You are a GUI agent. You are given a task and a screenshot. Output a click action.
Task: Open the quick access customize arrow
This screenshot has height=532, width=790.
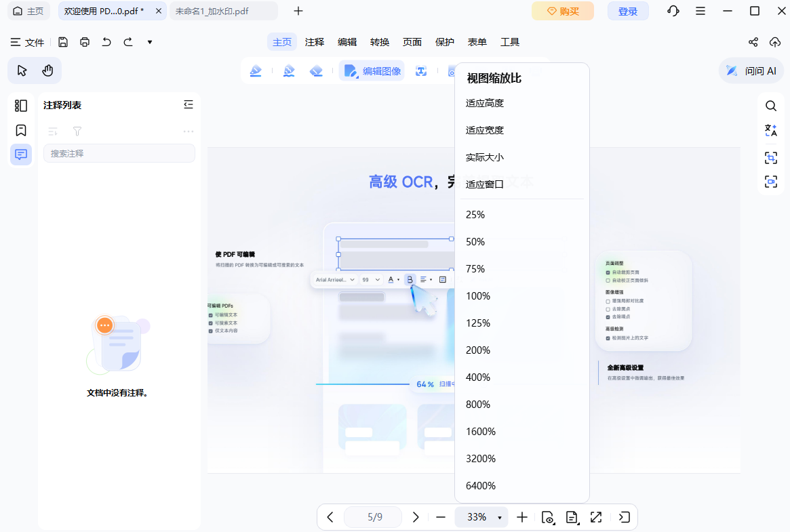(x=150, y=42)
